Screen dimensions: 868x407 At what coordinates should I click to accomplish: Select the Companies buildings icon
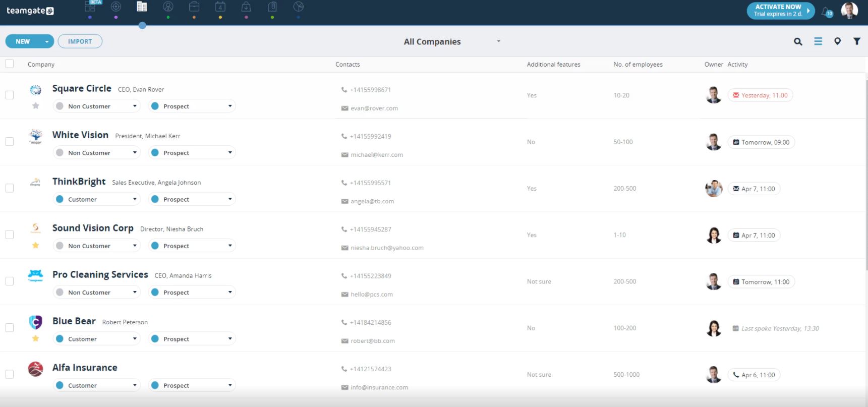coord(142,7)
